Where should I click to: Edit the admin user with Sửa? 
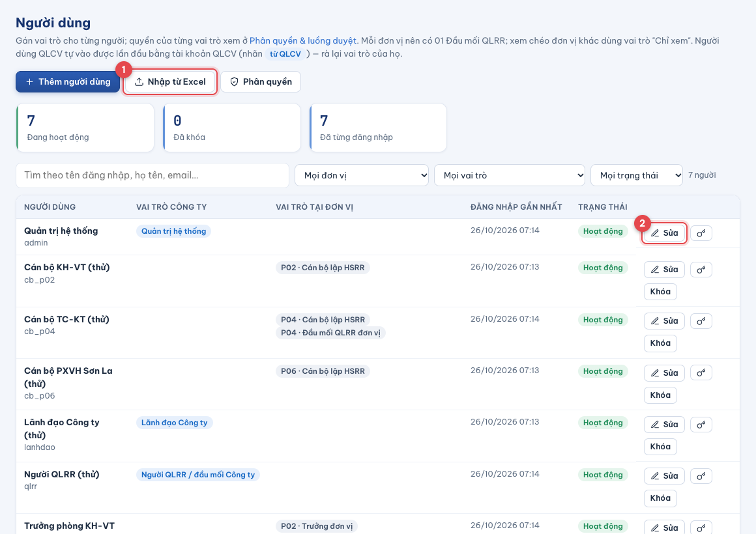664,233
